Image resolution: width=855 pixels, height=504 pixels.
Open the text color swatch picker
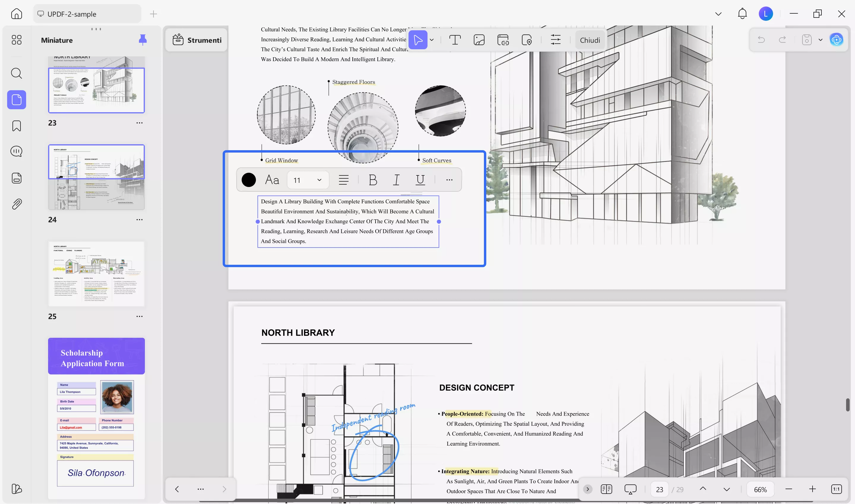[x=249, y=180]
